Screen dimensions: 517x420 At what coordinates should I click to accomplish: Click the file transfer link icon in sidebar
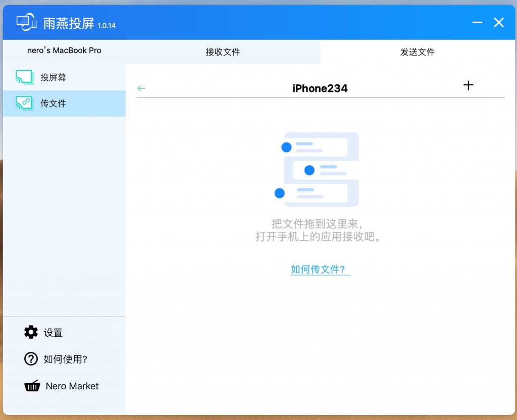(24, 103)
